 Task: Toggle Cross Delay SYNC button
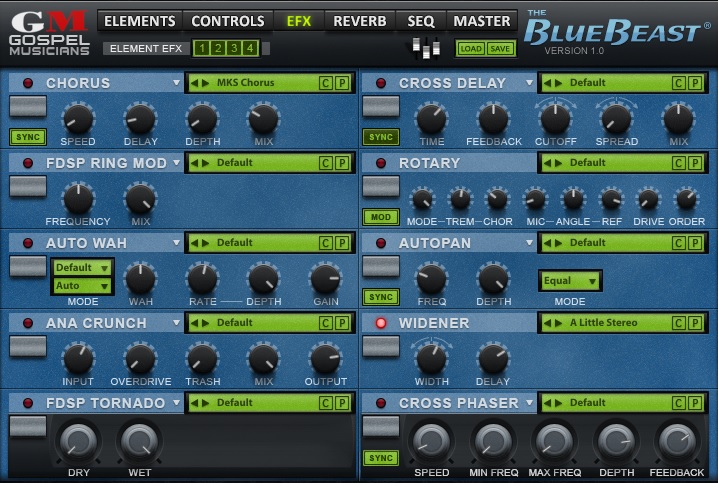381,137
